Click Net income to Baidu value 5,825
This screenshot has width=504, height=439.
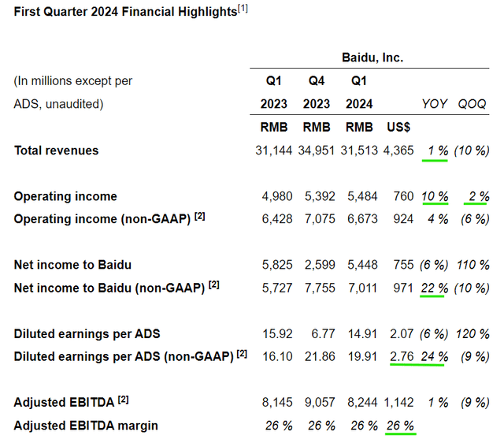click(x=277, y=265)
